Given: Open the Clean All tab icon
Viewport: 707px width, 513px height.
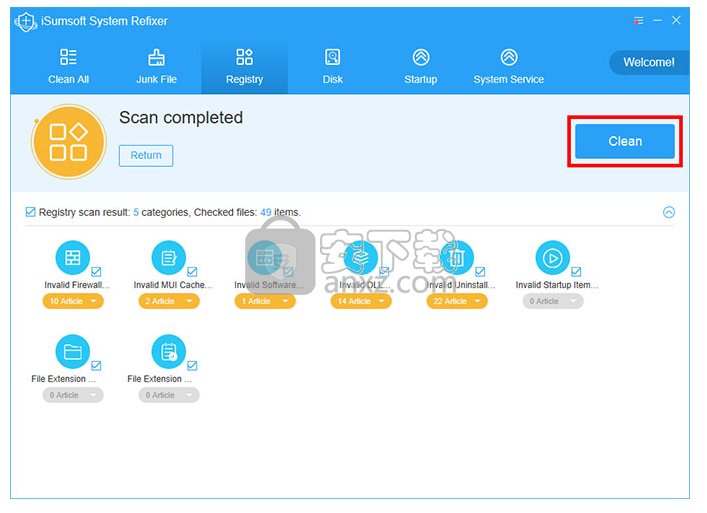Looking at the screenshot, I should point(69,57).
